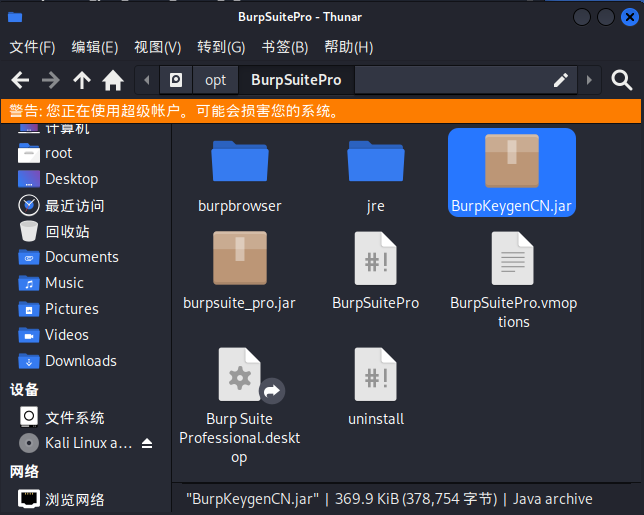Open the search magnifier icon

coord(621,80)
